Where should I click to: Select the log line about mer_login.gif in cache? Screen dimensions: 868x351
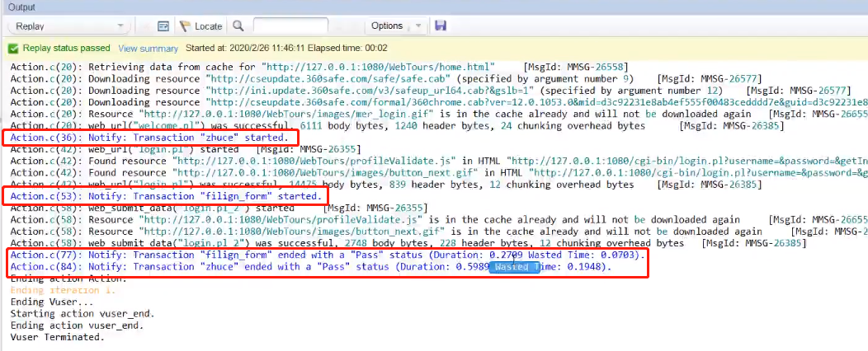tap(439, 114)
